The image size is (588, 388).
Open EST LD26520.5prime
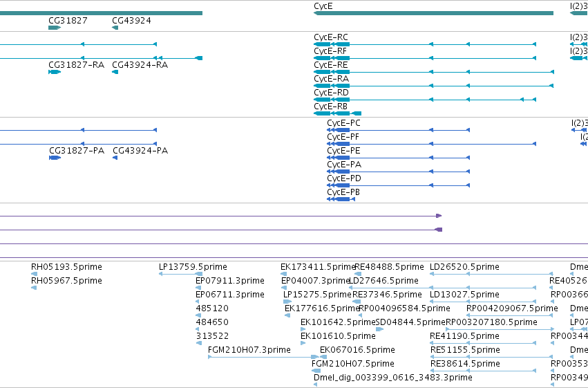click(464, 267)
